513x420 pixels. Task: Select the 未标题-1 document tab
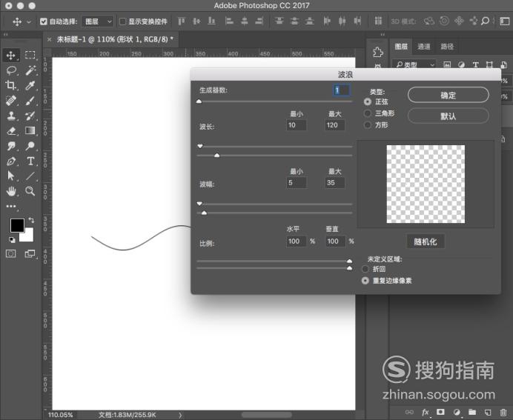(115, 39)
